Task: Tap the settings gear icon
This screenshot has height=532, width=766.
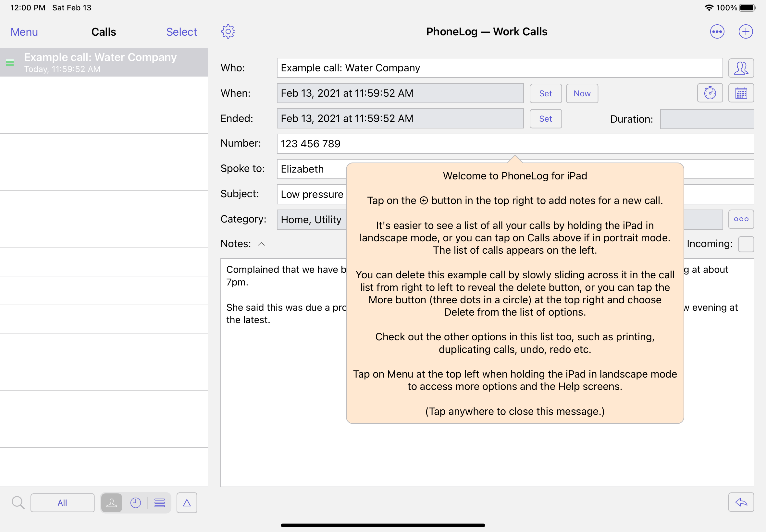Action: click(228, 31)
